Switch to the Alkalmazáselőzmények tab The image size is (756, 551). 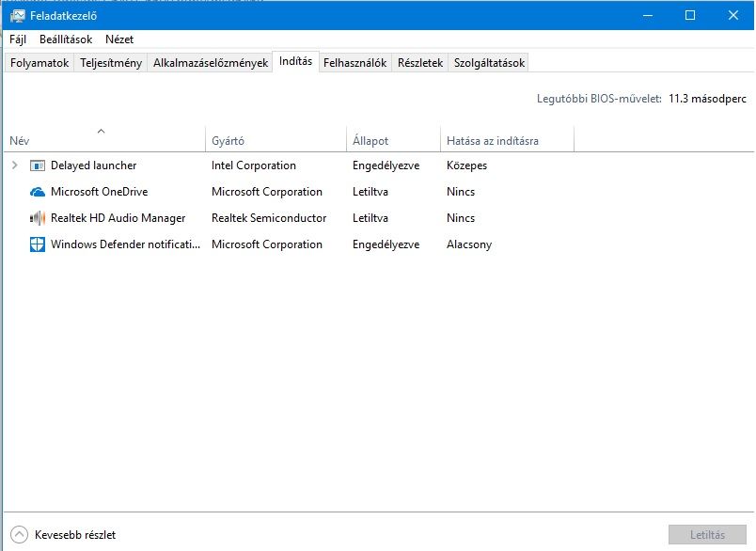[x=211, y=63]
